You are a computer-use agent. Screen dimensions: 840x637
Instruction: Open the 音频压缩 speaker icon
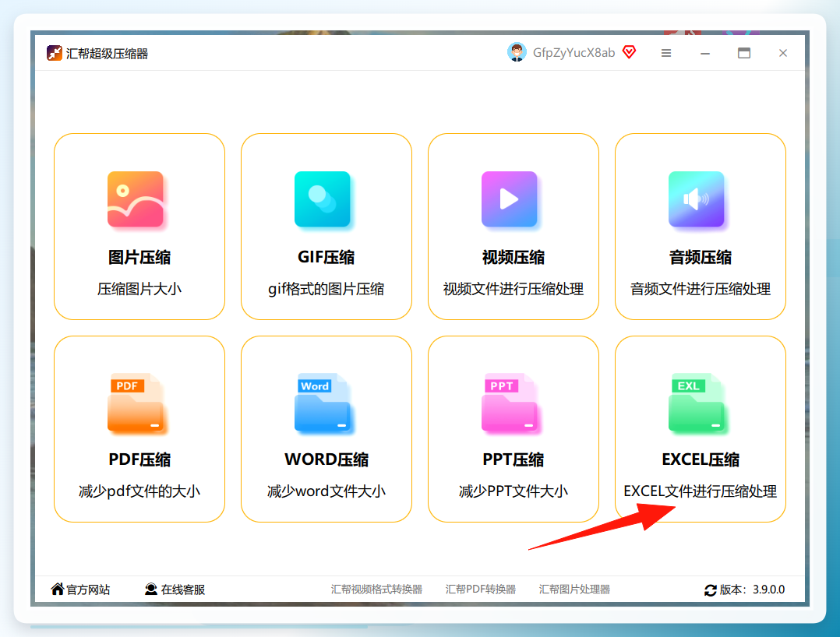click(x=696, y=199)
